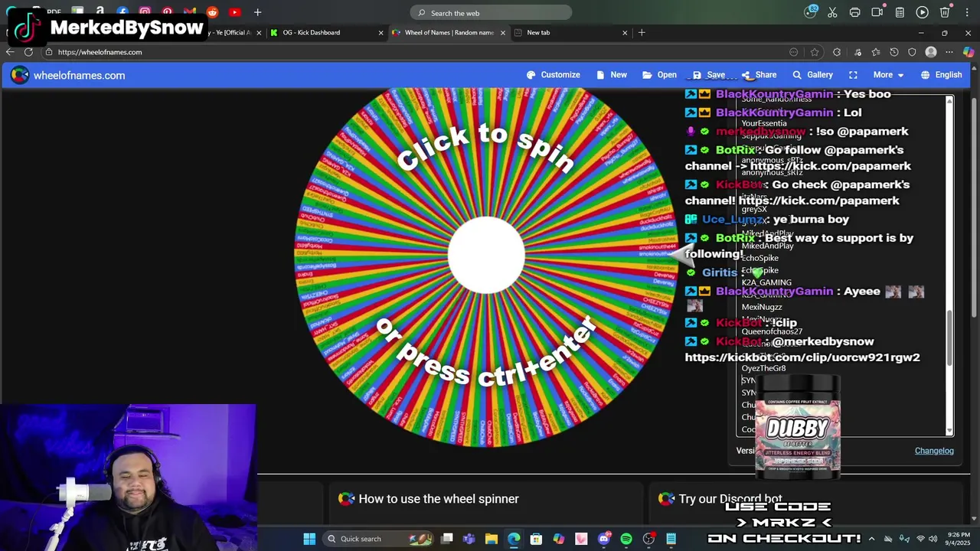
Task: Spin the wheel by clicking its white center
Action: (x=486, y=256)
